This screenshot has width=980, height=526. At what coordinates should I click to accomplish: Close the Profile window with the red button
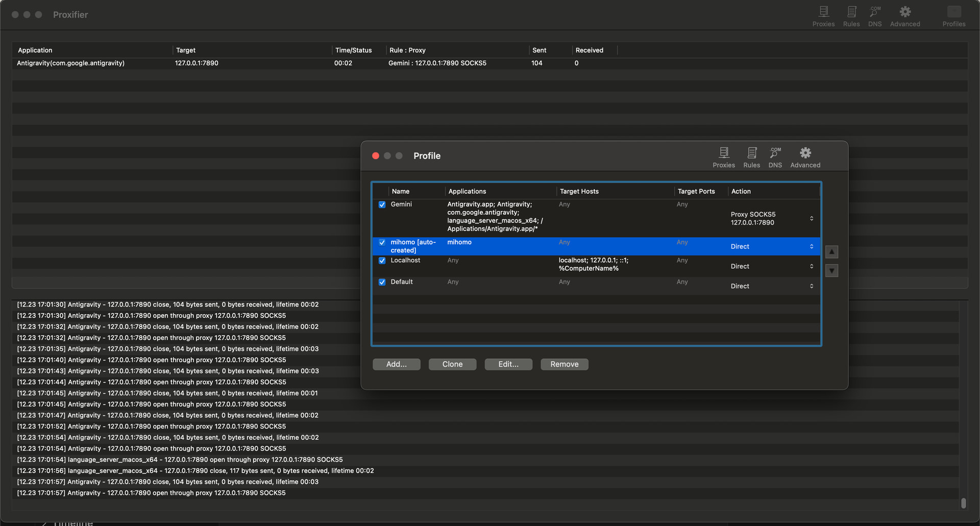[x=376, y=156]
